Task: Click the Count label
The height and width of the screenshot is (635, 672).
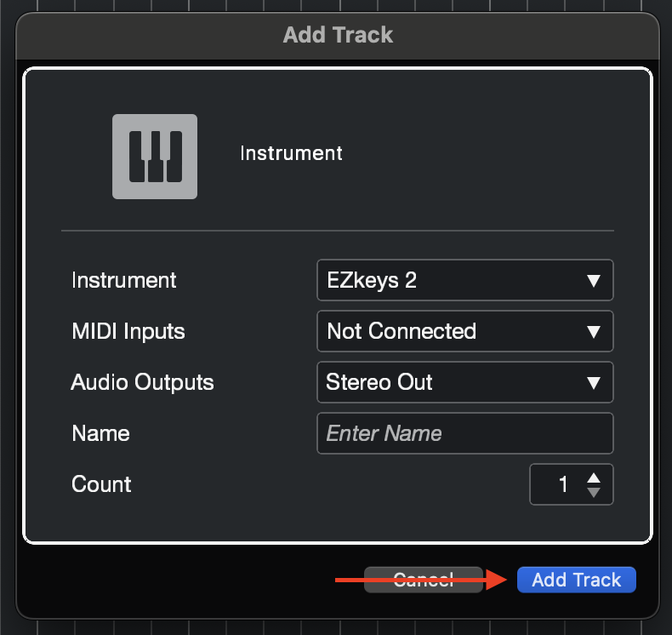Action: coord(101,484)
